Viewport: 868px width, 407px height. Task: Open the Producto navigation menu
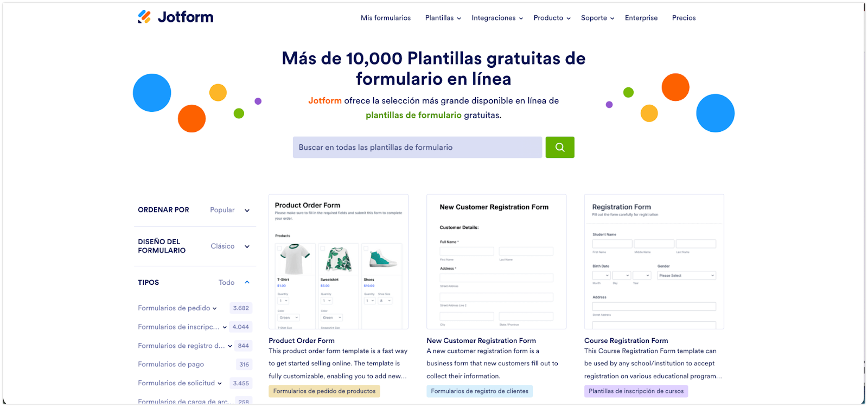point(552,18)
